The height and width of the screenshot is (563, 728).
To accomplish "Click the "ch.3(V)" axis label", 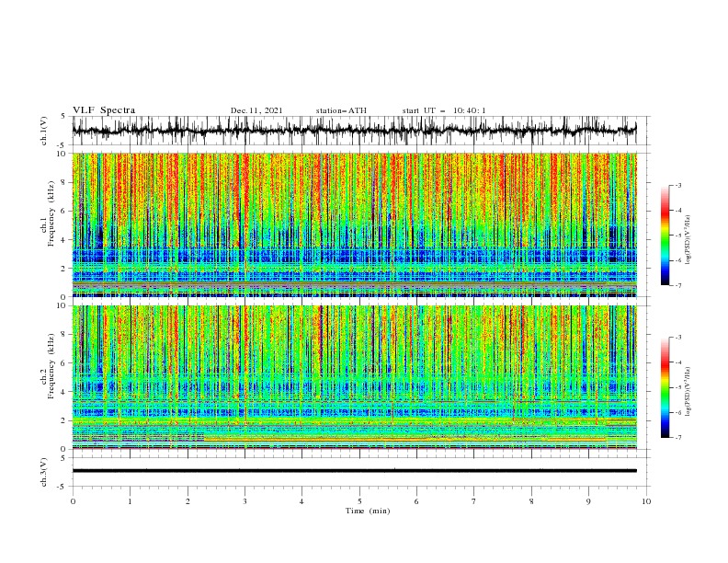I will [x=44, y=472].
